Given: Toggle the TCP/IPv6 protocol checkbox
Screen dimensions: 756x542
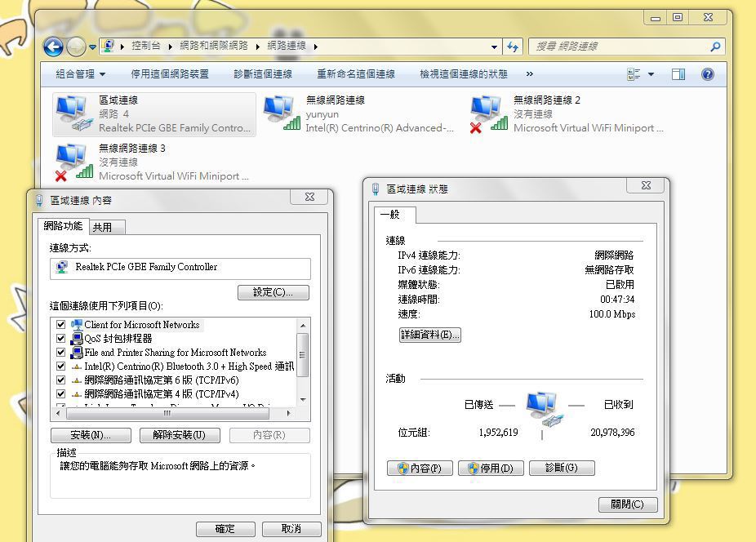Looking at the screenshot, I should [x=60, y=380].
